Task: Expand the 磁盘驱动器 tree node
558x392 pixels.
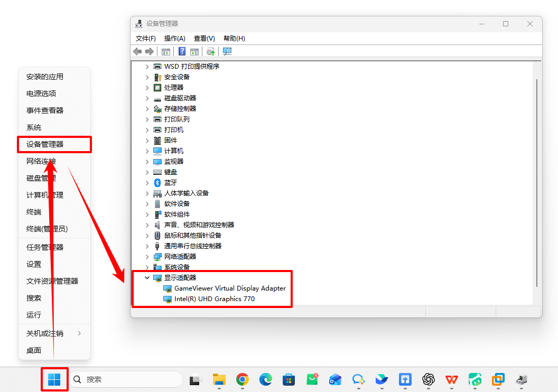Action: (147, 98)
